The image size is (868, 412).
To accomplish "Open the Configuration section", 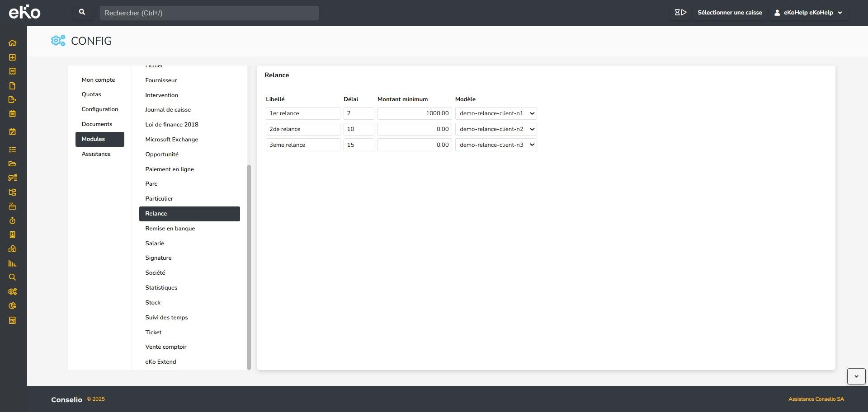I will pos(100,109).
